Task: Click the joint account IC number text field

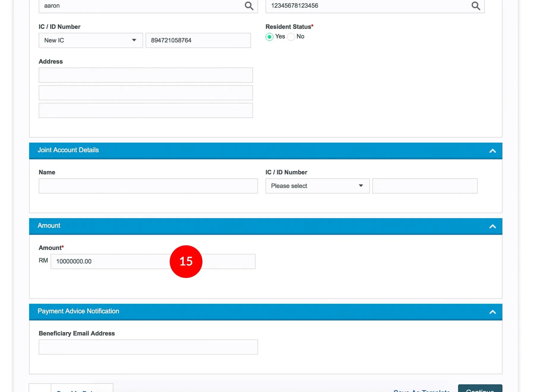Action: 425,186
